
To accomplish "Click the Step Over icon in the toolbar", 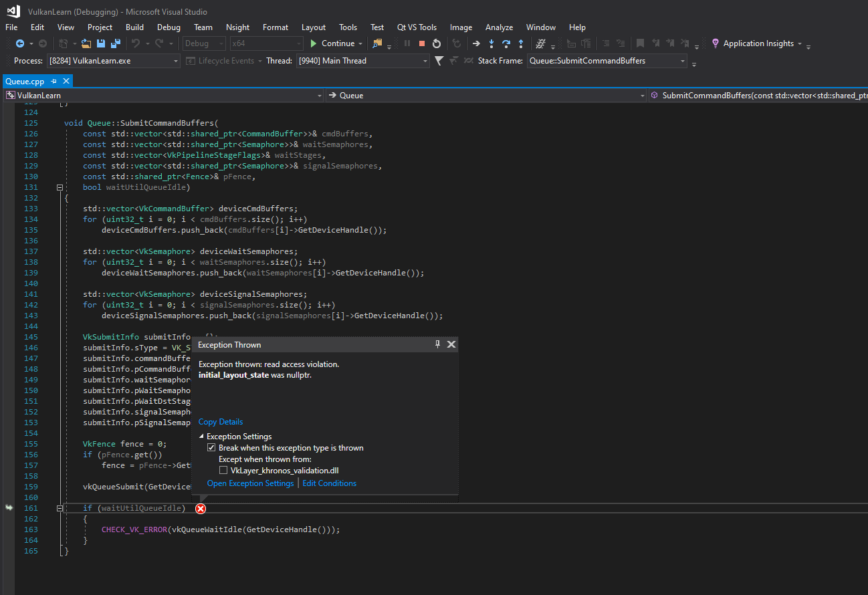I will pos(506,43).
